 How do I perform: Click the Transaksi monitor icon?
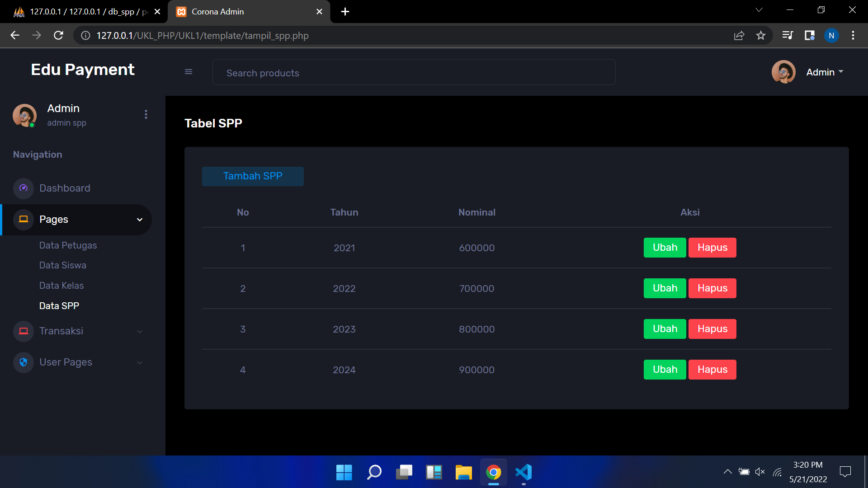point(23,331)
